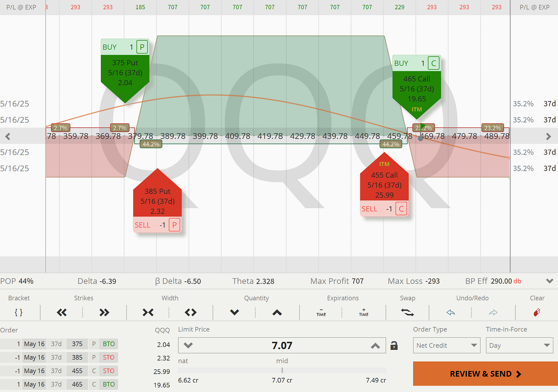Screen dimensions: 558x392
Task: Click the Max Loss -293 stat
Action: pos(414,281)
